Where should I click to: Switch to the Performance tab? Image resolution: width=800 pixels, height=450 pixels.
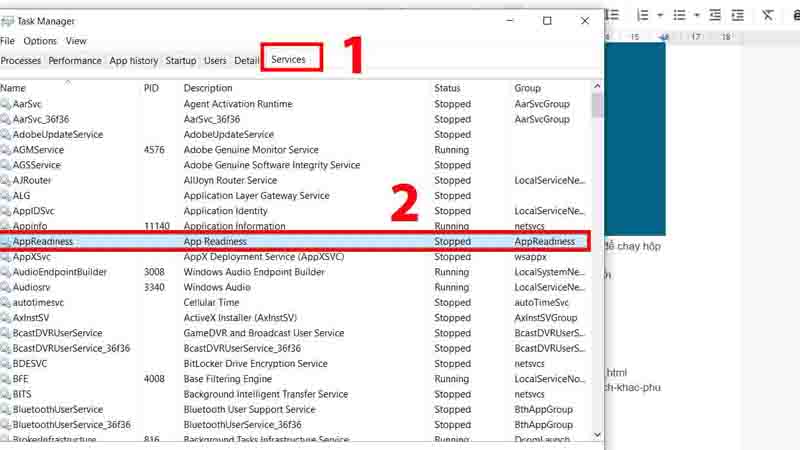click(75, 60)
